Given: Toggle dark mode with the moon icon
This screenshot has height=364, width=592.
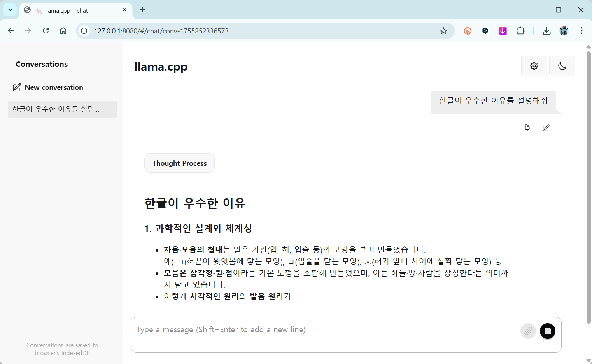Looking at the screenshot, I should coord(562,66).
